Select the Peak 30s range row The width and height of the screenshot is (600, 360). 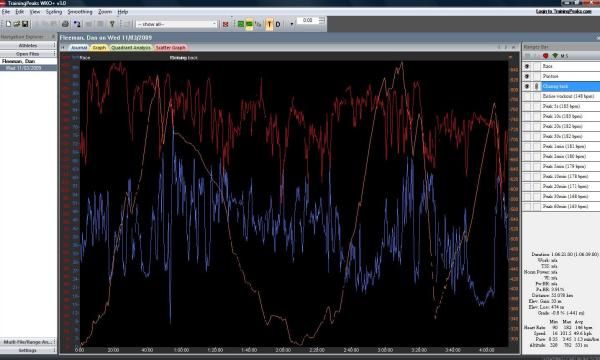click(571, 136)
